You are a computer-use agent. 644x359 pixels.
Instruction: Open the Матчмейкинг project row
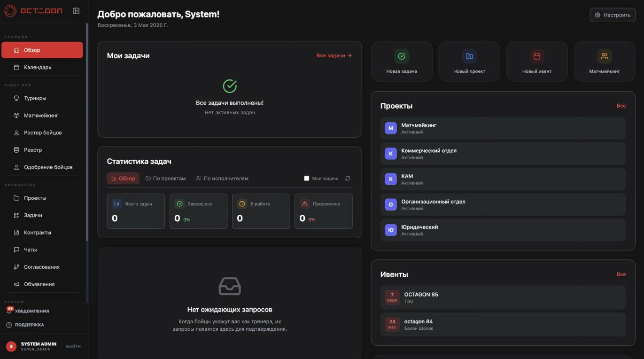503,128
